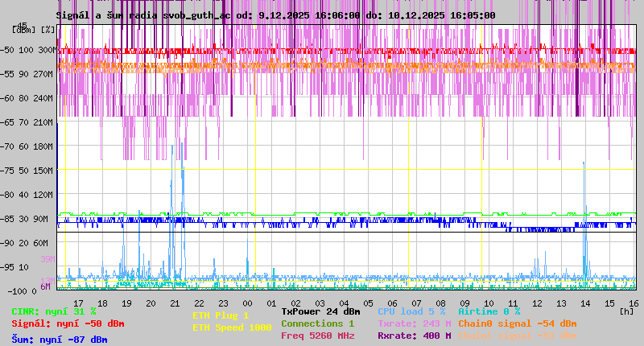This screenshot has width=644, height=346.
Task: Click the 'Freq 5260 MHz' legend label
Action: (x=317, y=336)
